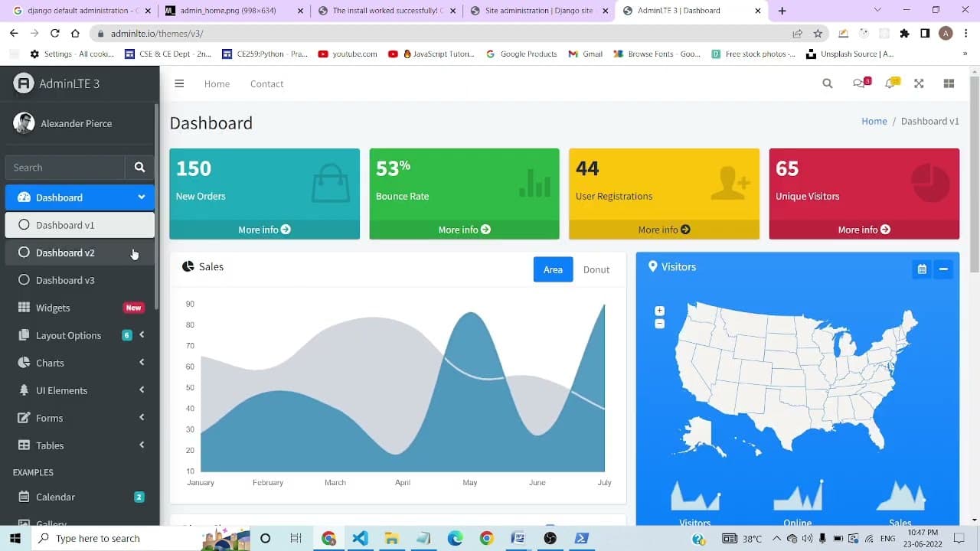The width and height of the screenshot is (980, 551).
Task: Click the Contact link in the navbar
Action: click(x=266, y=83)
